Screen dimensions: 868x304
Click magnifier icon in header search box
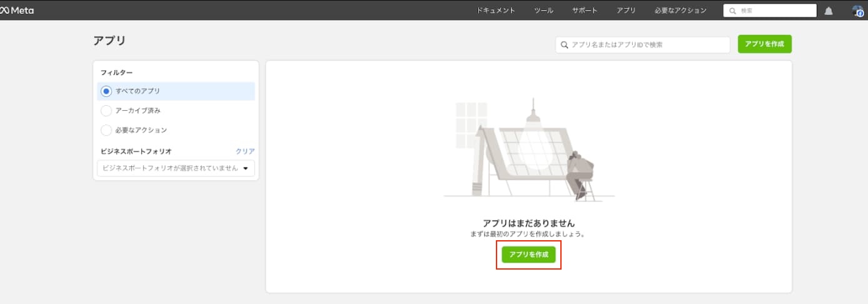coord(732,11)
